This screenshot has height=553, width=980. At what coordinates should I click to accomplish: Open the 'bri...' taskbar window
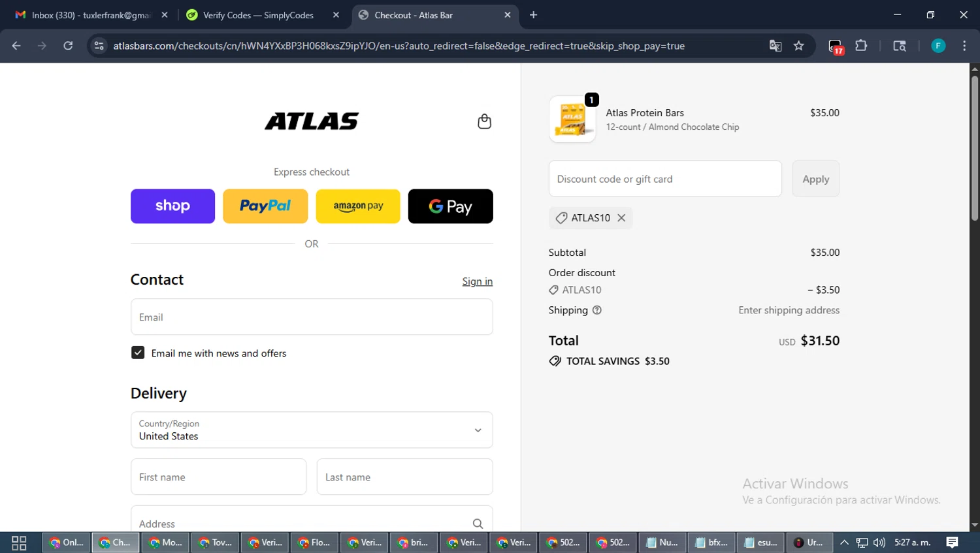pyautogui.click(x=414, y=543)
